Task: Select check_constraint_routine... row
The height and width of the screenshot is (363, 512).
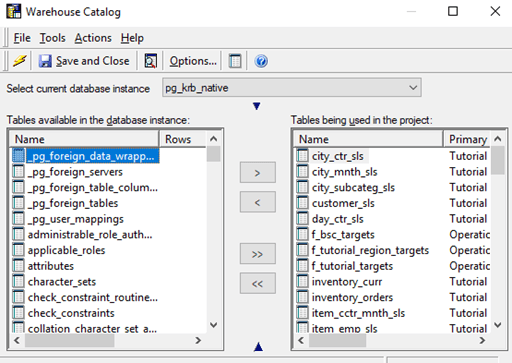Action: [x=85, y=297]
